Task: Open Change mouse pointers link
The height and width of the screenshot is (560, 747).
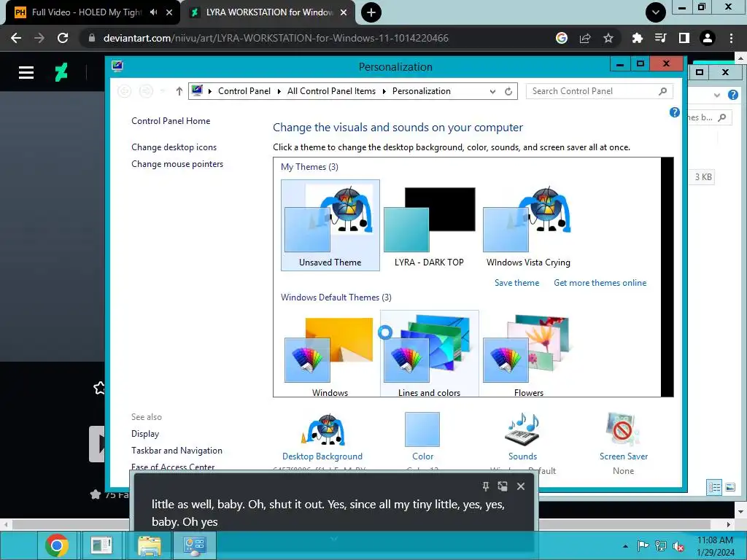Action: pos(177,164)
